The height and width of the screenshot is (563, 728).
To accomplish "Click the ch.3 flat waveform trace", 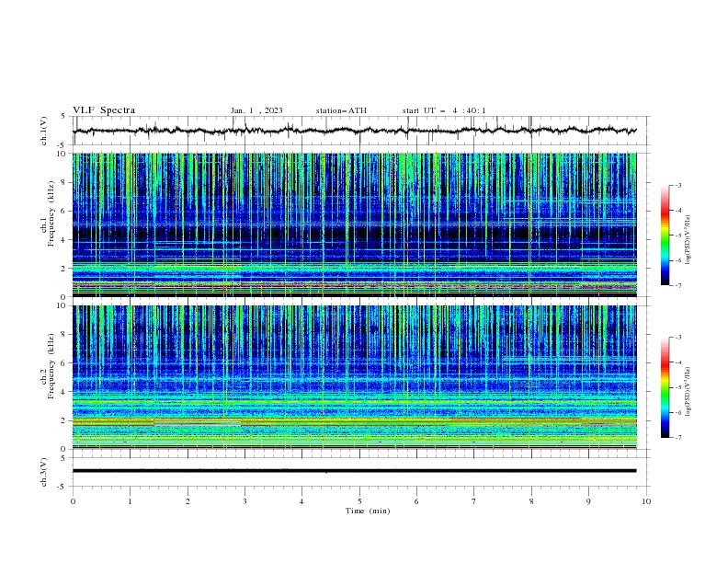I will [x=354, y=471].
